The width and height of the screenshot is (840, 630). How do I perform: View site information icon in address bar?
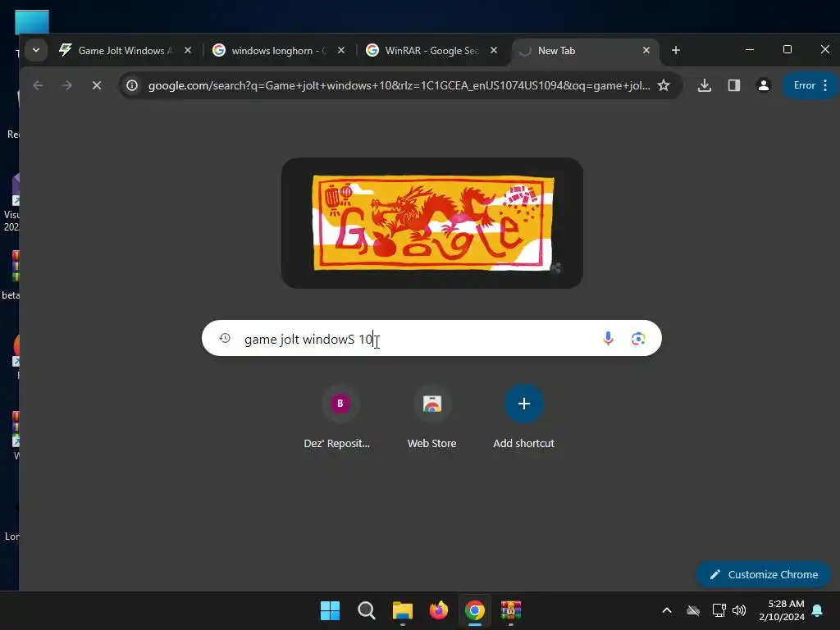(132, 85)
